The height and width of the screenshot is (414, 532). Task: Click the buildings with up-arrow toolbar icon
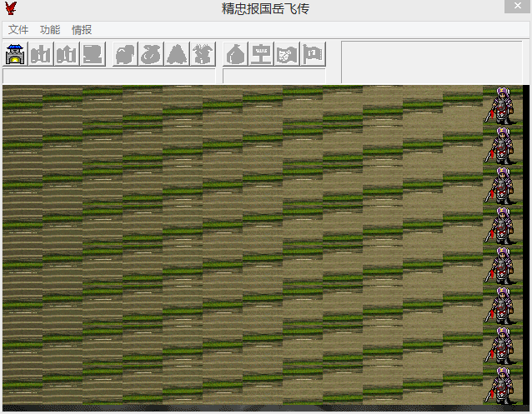pyautogui.click(x=67, y=54)
